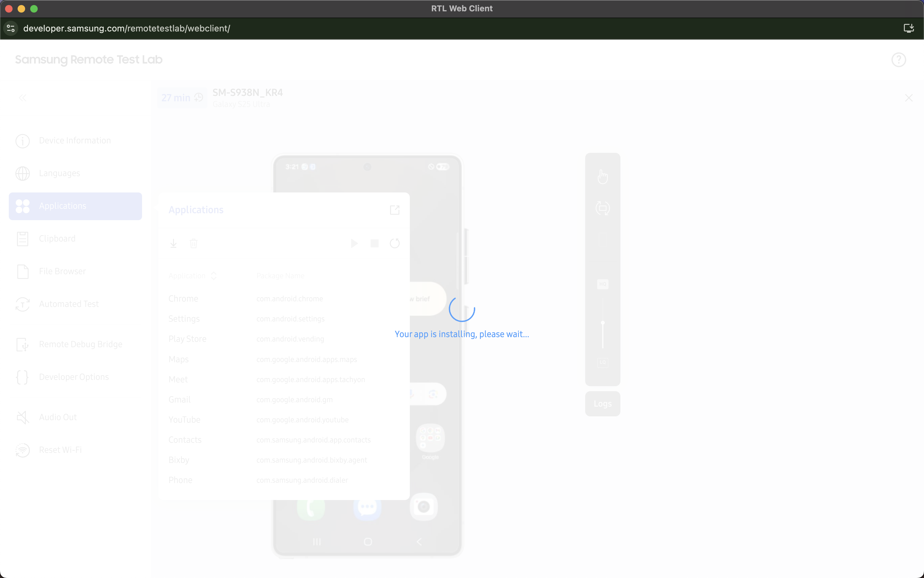Select Applications in the sidebar
The height and width of the screenshot is (578, 924).
[75, 206]
